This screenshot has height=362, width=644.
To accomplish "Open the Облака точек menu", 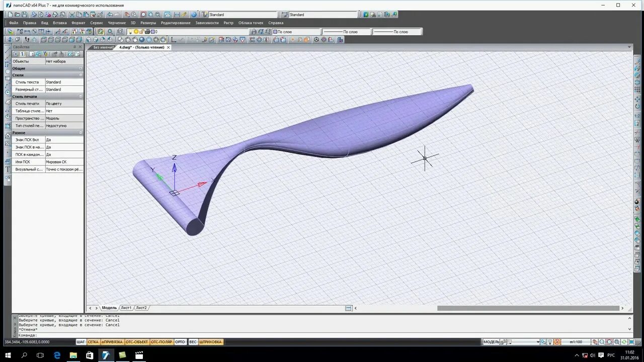I will (x=251, y=23).
